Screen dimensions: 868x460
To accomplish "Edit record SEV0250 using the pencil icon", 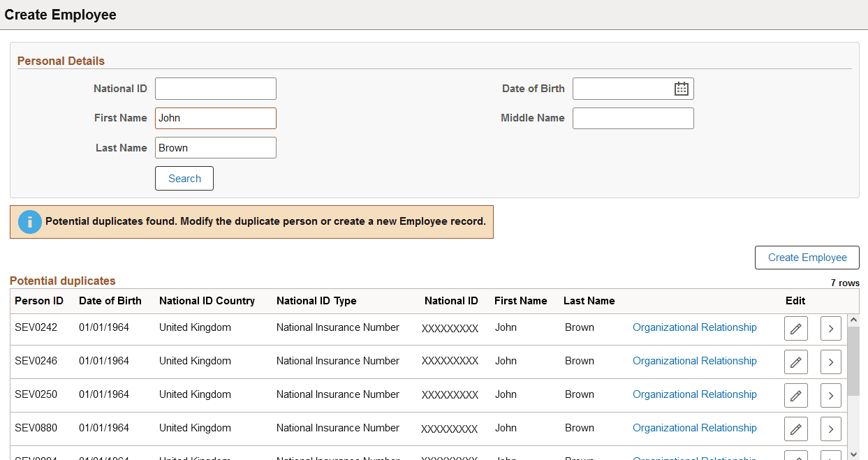I will click(x=795, y=394).
